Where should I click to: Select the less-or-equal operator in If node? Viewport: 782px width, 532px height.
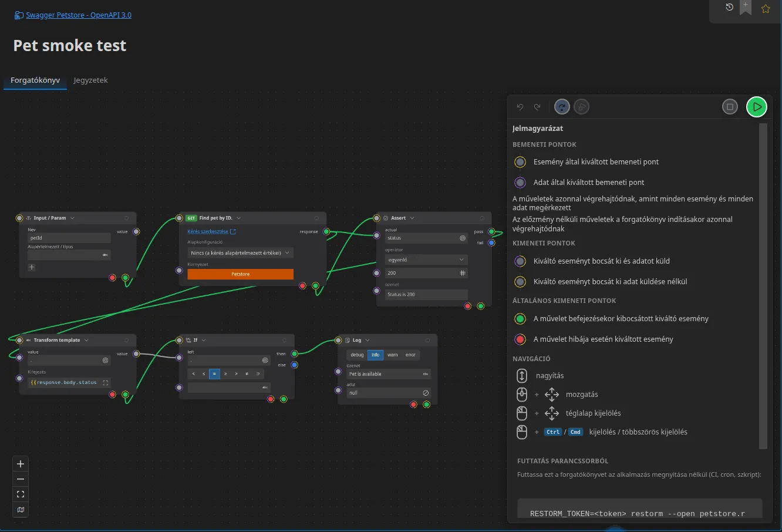(x=204, y=373)
